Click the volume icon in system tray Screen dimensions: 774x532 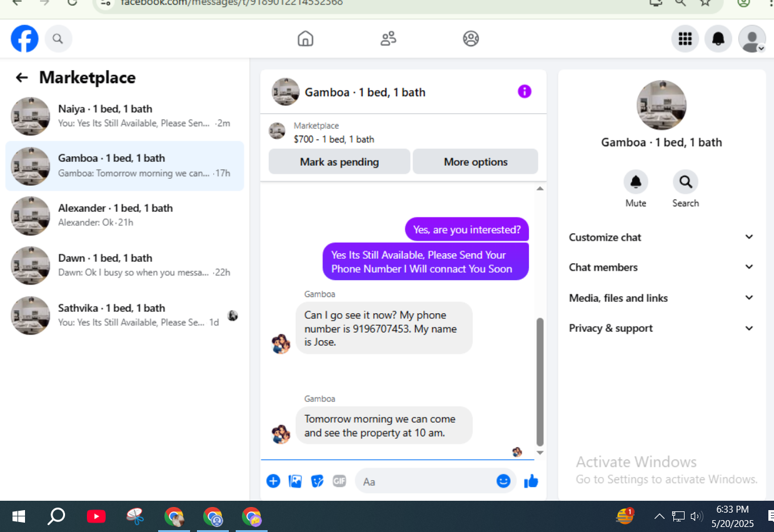point(696,516)
